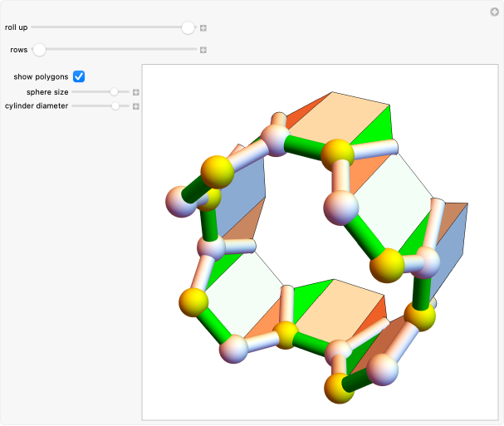Click the "cylinder diameter" label
504x426 pixels.
point(37,106)
